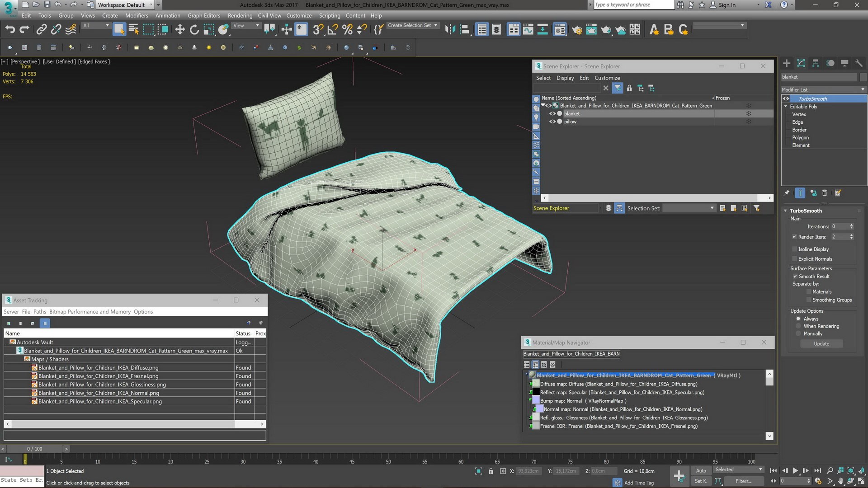868x488 pixels.
Task: Click the blanket object name field
Action: click(819, 77)
